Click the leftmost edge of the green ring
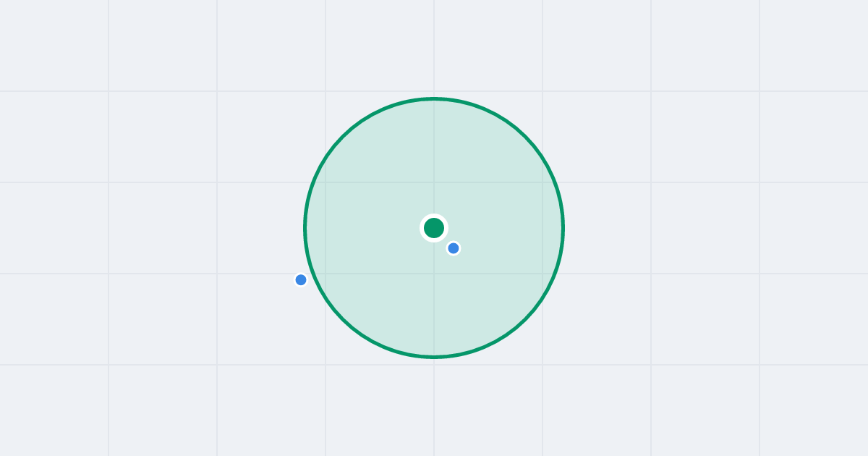868x456 pixels. click(305, 228)
